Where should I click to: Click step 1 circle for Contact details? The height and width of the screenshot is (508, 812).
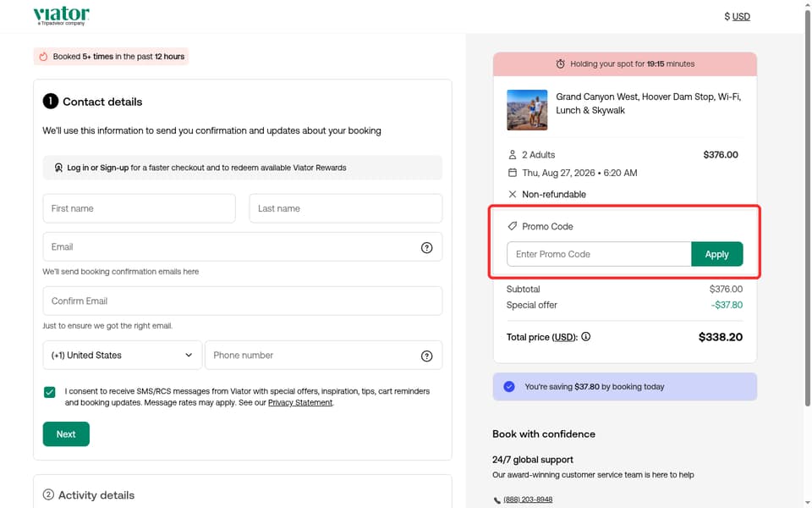pyautogui.click(x=50, y=101)
